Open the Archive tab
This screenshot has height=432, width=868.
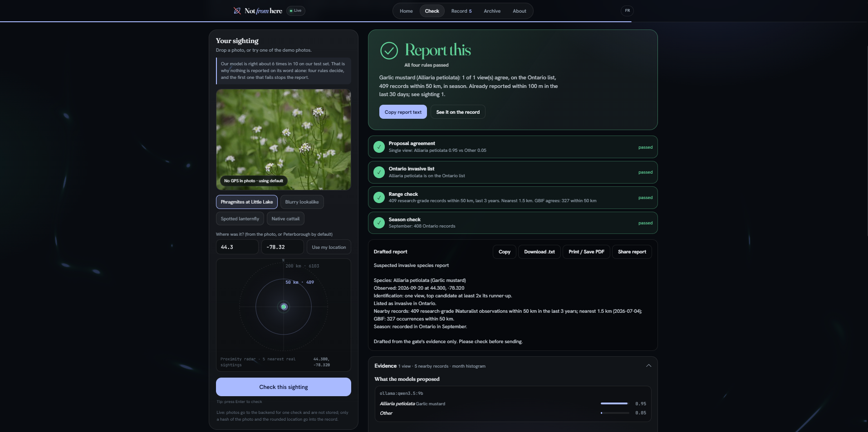point(492,11)
